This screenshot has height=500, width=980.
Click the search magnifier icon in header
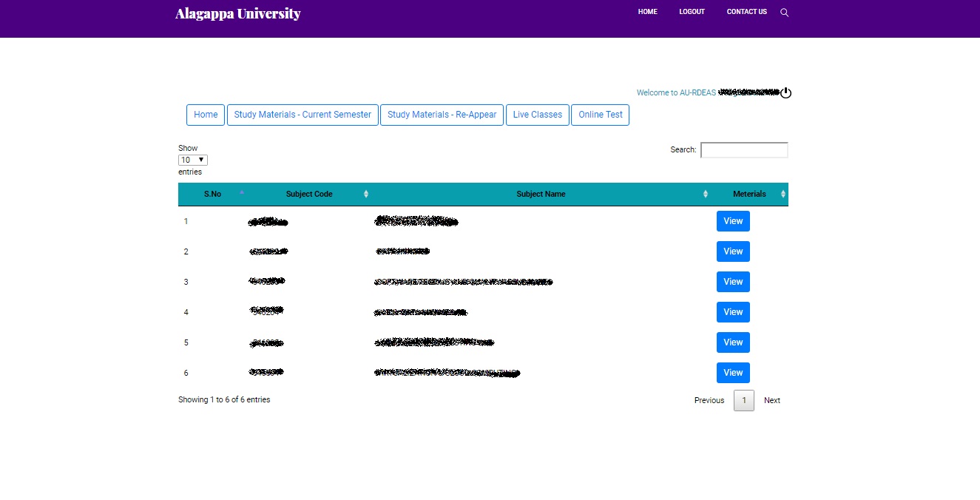[784, 13]
